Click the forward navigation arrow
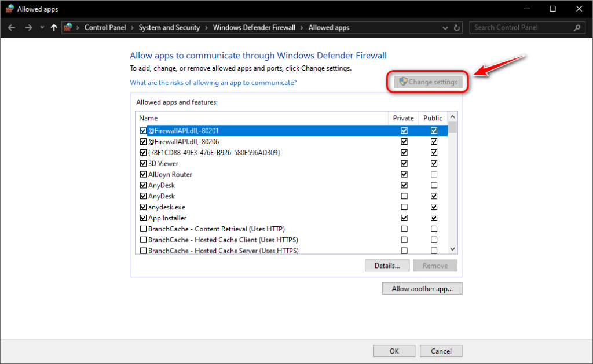Screen dimensions: 593x364 (28, 28)
